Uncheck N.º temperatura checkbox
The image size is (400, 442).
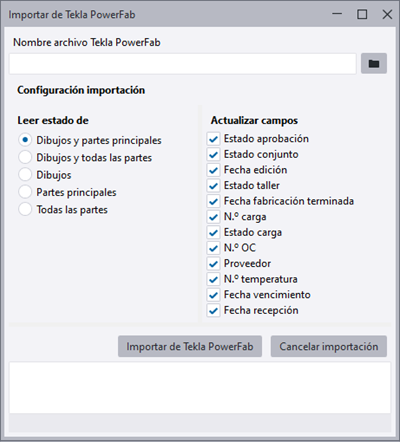213,279
